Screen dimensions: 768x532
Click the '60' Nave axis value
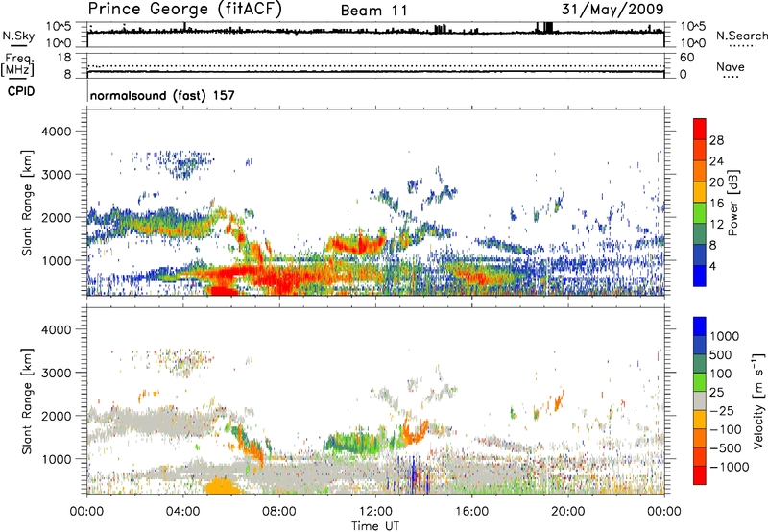click(686, 58)
